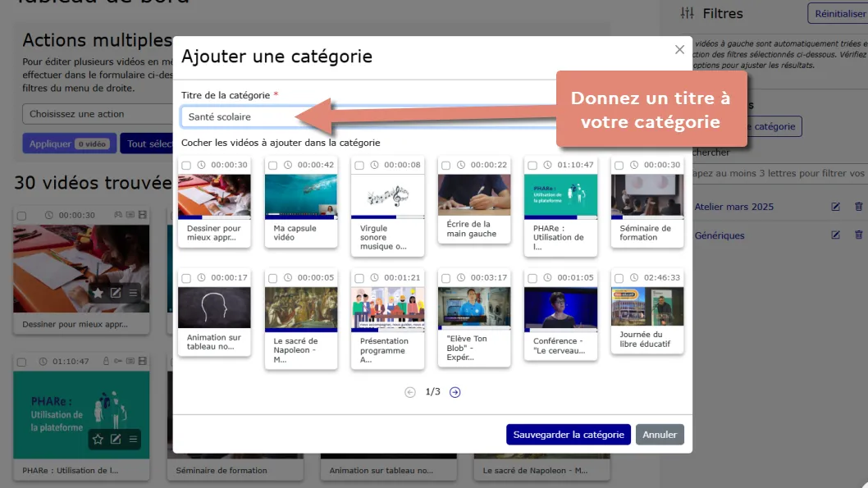Go to next page of videos arrow

(455, 392)
